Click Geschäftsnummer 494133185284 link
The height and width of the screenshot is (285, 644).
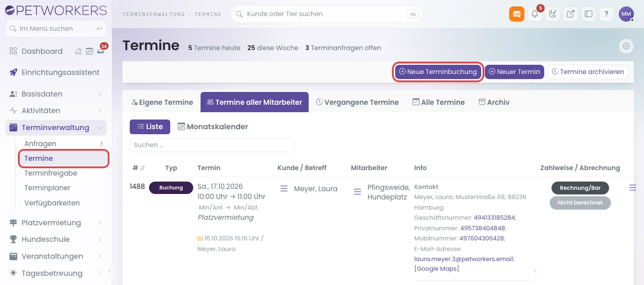494,217
